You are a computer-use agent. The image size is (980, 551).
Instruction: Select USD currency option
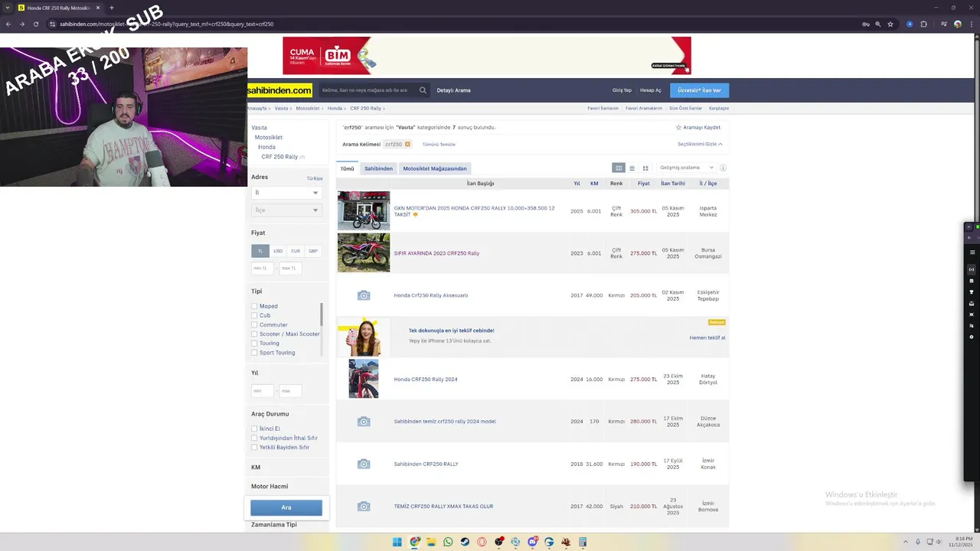278,251
